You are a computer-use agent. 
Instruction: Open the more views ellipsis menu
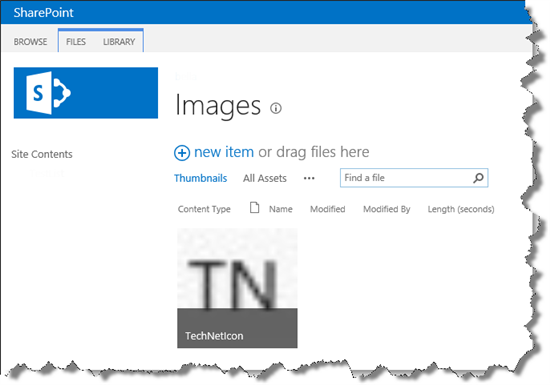click(309, 178)
